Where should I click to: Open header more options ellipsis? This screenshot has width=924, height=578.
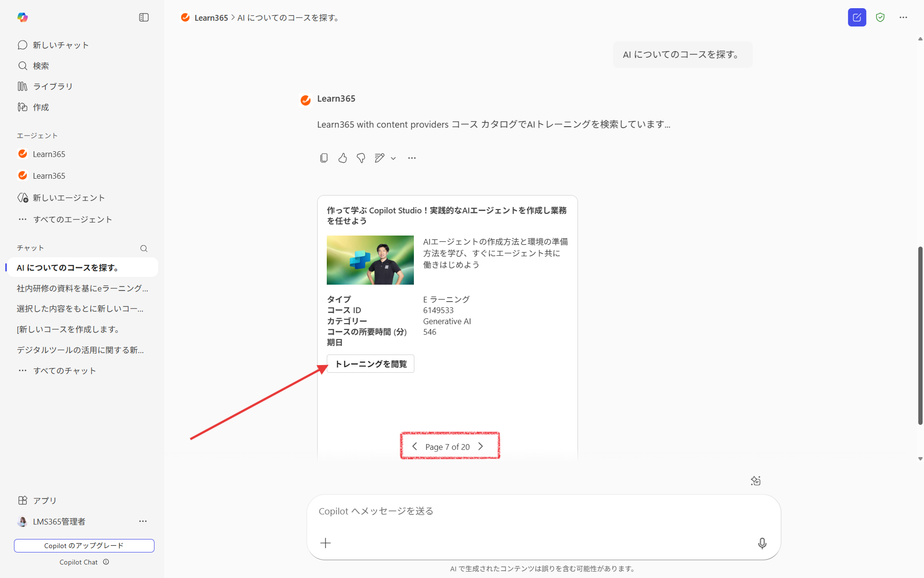[x=903, y=17]
